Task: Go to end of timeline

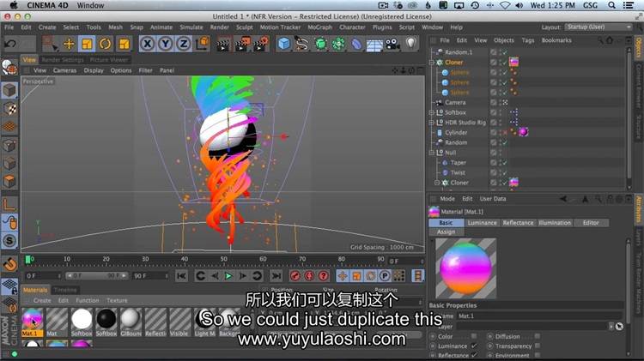Action: pos(276,276)
